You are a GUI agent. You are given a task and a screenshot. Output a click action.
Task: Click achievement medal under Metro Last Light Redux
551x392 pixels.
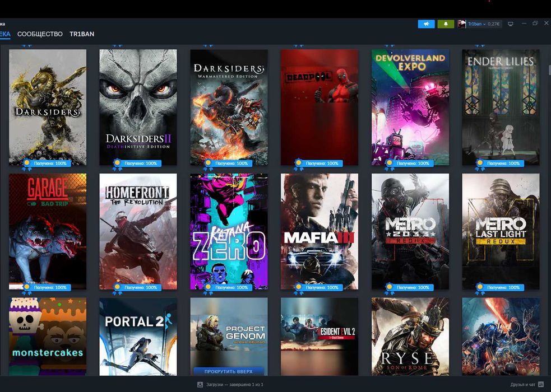[480, 288]
